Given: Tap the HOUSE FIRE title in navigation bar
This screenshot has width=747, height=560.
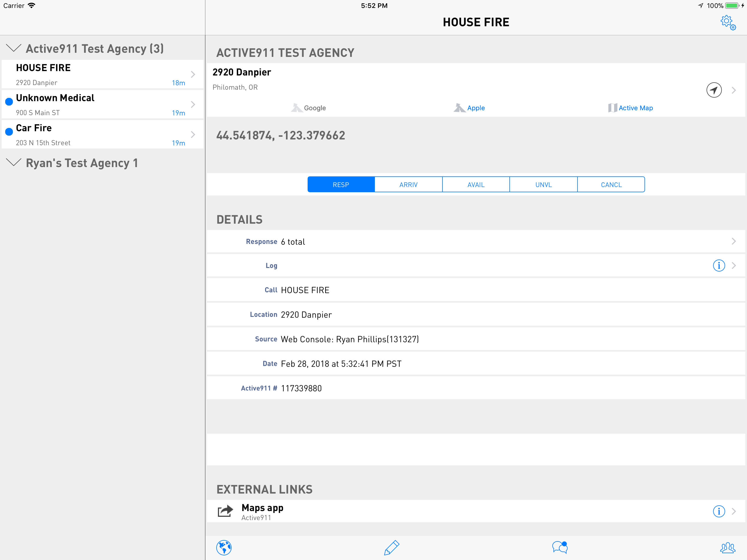Looking at the screenshot, I should 476,22.
